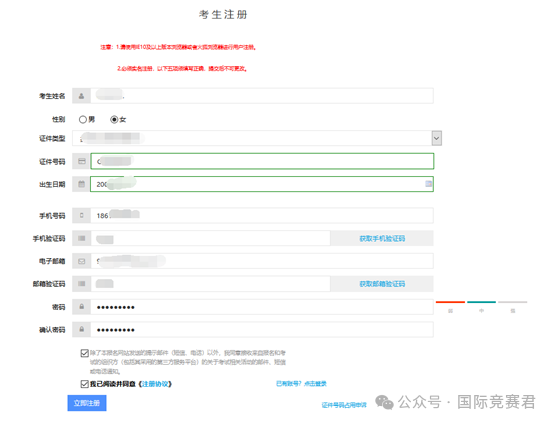The width and height of the screenshot is (554, 424).
Task: Click 获取邮箱验证码 button
Action: 382,284
